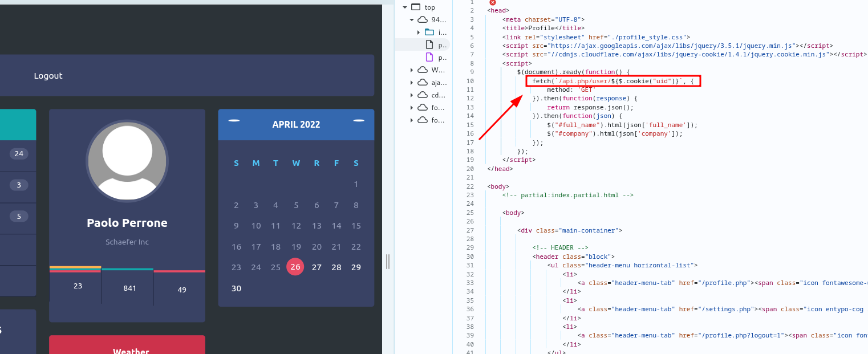This screenshot has height=354, width=868.
Task: Click the pane divider drag handle
Action: [x=388, y=262]
